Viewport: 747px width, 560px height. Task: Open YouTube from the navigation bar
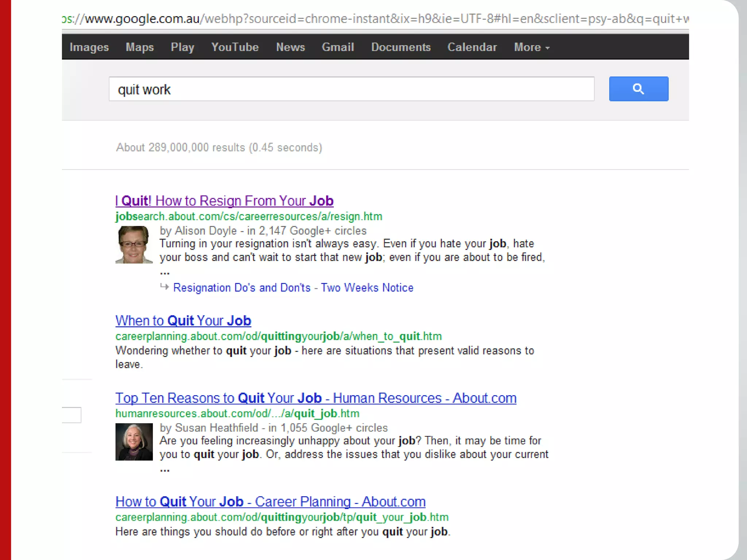[235, 47]
